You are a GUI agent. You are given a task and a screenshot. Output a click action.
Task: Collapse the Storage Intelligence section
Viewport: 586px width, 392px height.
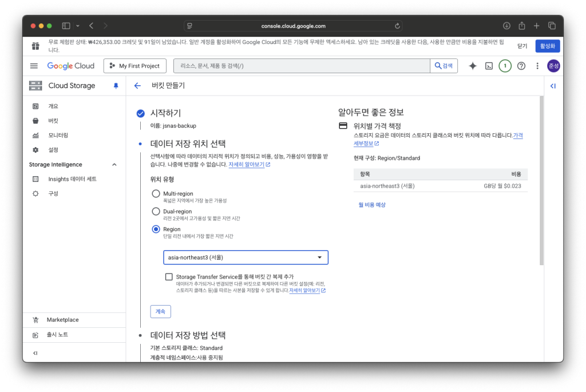[114, 165]
